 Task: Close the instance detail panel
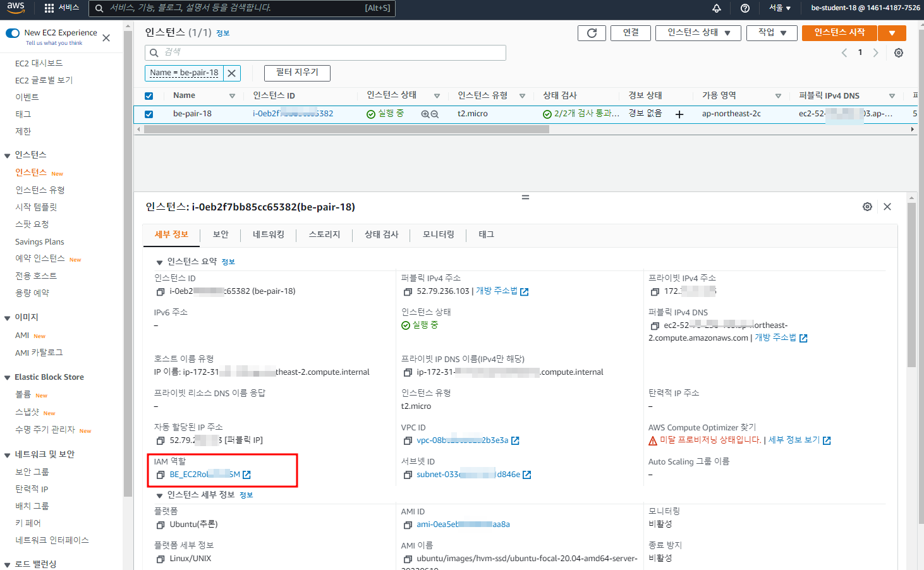pyautogui.click(x=887, y=207)
